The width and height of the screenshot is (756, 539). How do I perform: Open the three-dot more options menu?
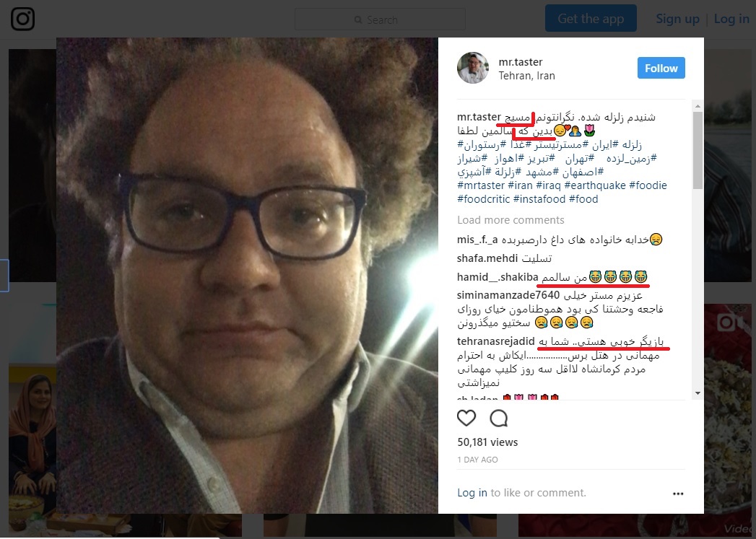tap(678, 494)
